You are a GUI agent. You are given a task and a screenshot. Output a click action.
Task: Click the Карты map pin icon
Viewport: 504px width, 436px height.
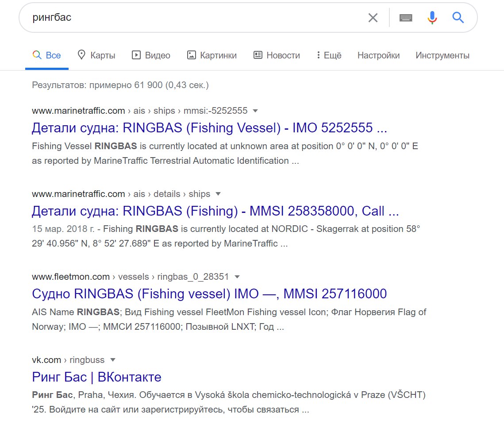point(82,55)
